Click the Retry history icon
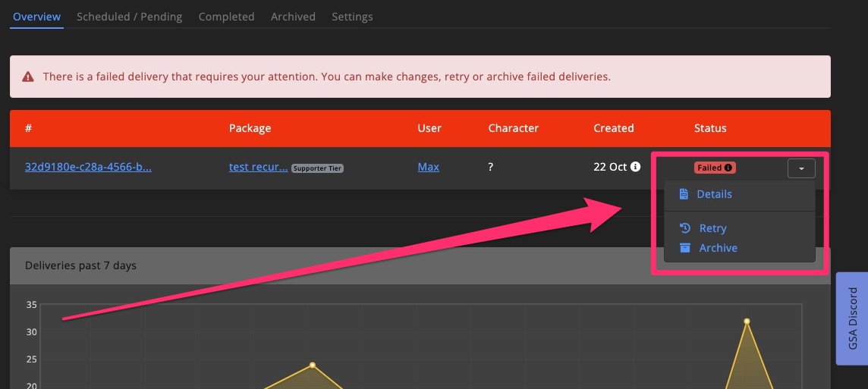868x389 pixels. point(684,228)
